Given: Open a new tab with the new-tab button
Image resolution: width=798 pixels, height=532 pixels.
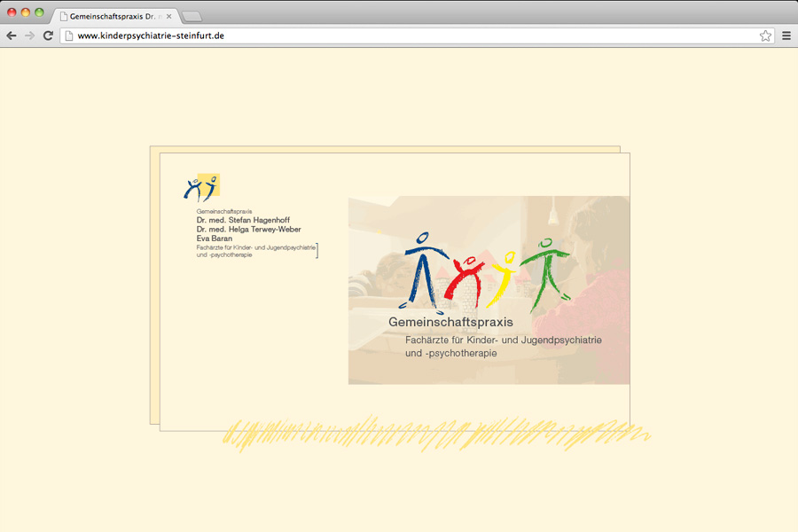Looking at the screenshot, I should coord(192,16).
